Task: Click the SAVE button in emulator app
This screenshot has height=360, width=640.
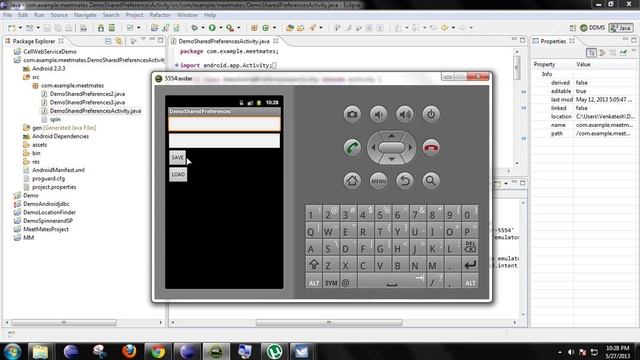Action: pos(178,158)
